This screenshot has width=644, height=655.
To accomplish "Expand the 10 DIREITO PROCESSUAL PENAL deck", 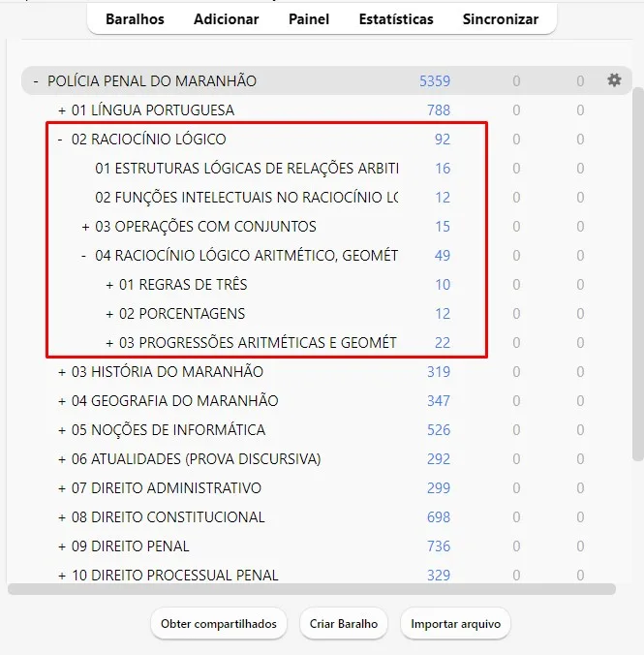I will point(62,576).
